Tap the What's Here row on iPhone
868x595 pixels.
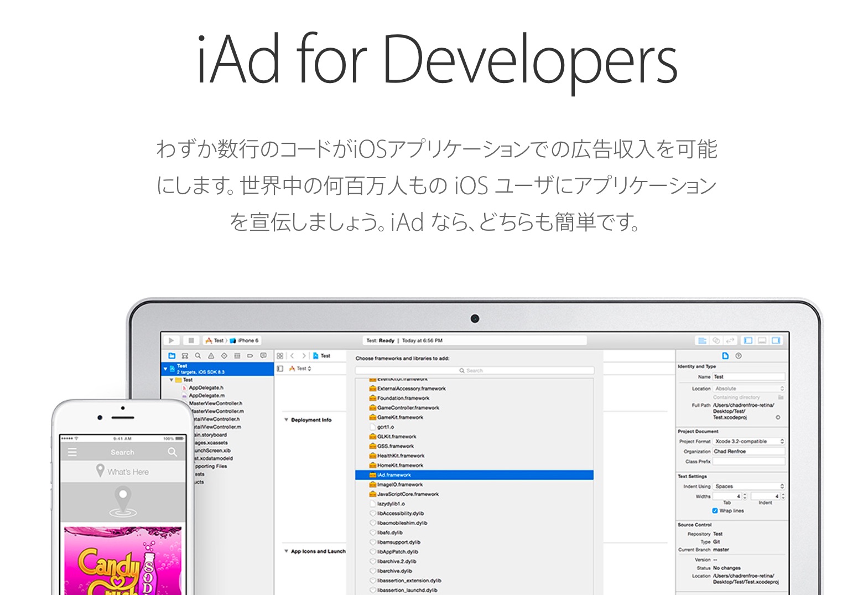123,472
